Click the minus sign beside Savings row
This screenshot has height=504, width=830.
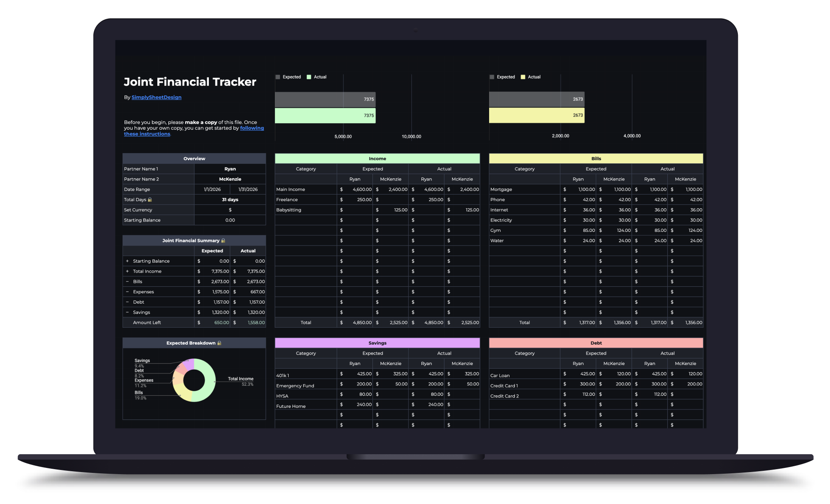pos(127,312)
